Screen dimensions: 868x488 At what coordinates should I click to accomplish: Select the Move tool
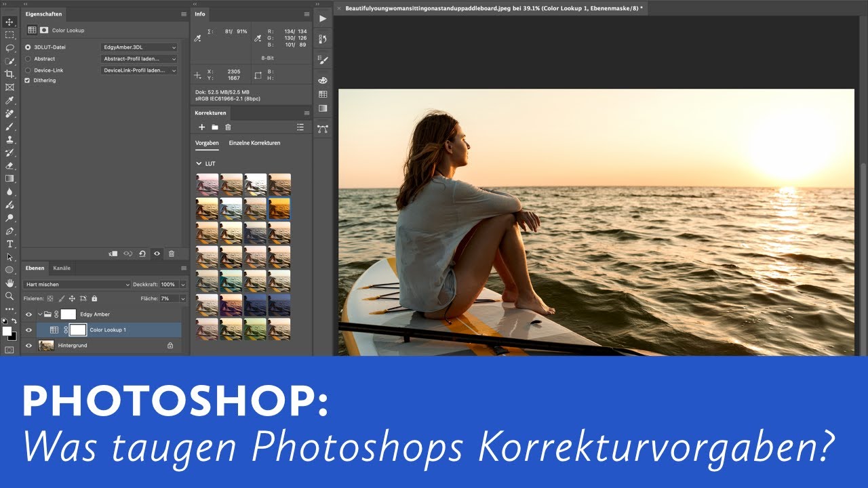(9, 22)
